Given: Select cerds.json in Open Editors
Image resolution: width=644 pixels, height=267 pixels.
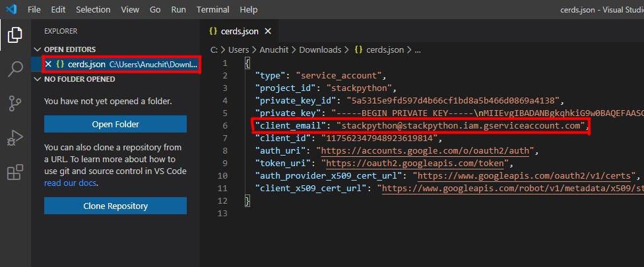Looking at the screenshot, I should pyautogui.click(x=116, y=64).
